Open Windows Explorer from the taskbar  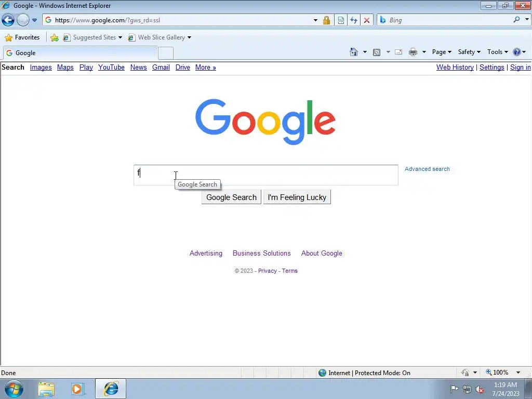pos(46,389)
